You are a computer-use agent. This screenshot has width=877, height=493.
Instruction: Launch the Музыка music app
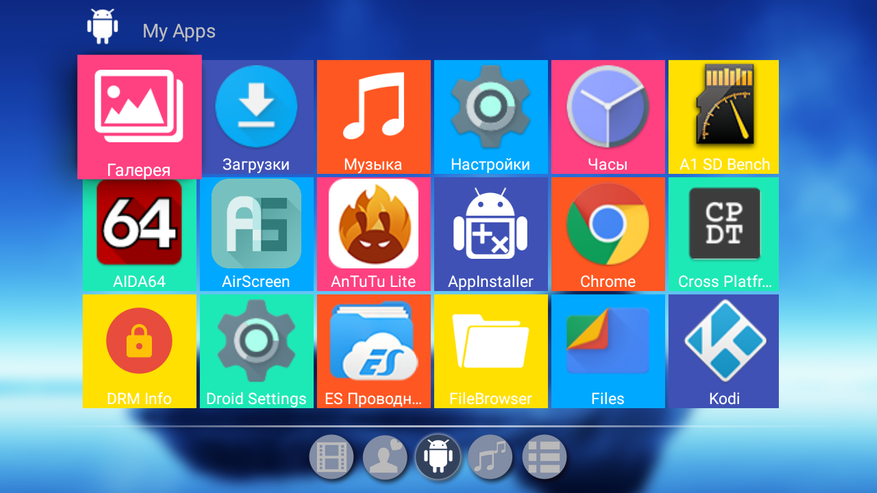(x=374, y=117)
